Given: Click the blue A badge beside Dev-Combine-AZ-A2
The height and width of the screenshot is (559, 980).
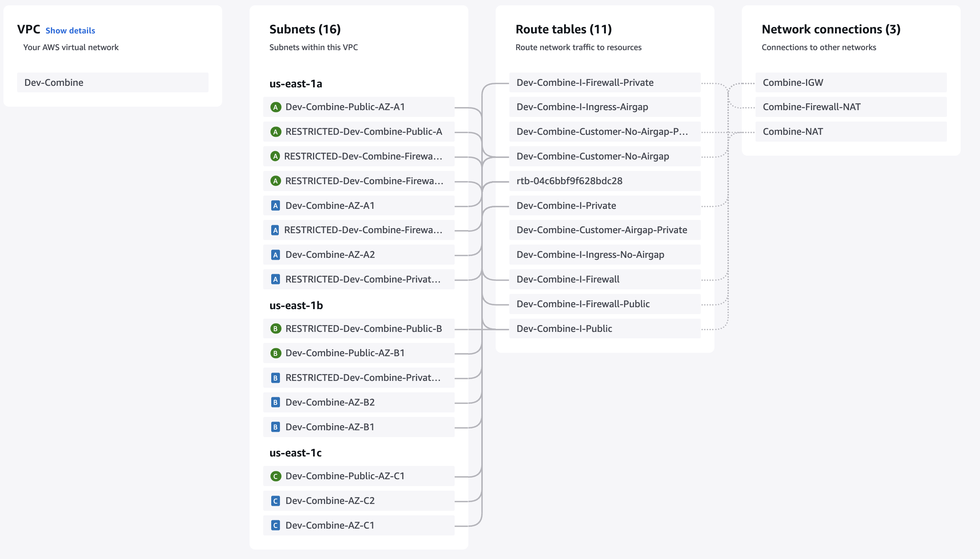Looking at the screenshot, I should click(275, 254).
